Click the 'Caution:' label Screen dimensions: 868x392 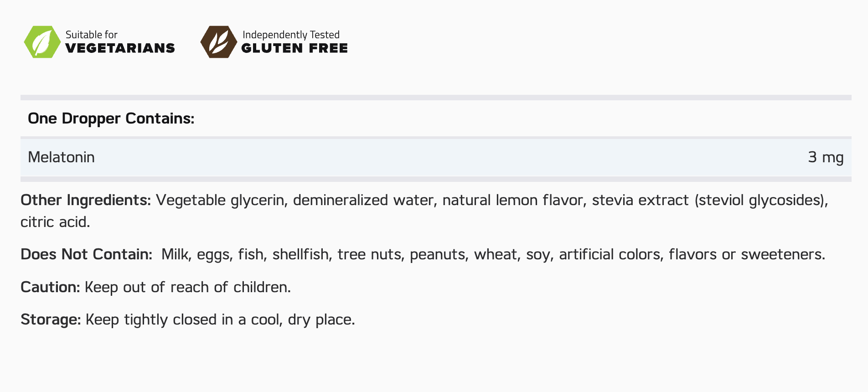click(50, 287)
